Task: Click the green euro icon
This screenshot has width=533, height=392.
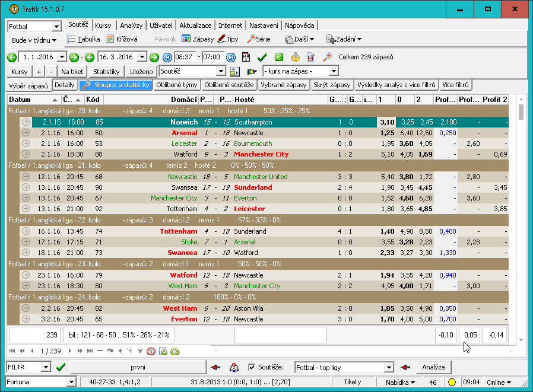Action: click(x=279, y=57)
